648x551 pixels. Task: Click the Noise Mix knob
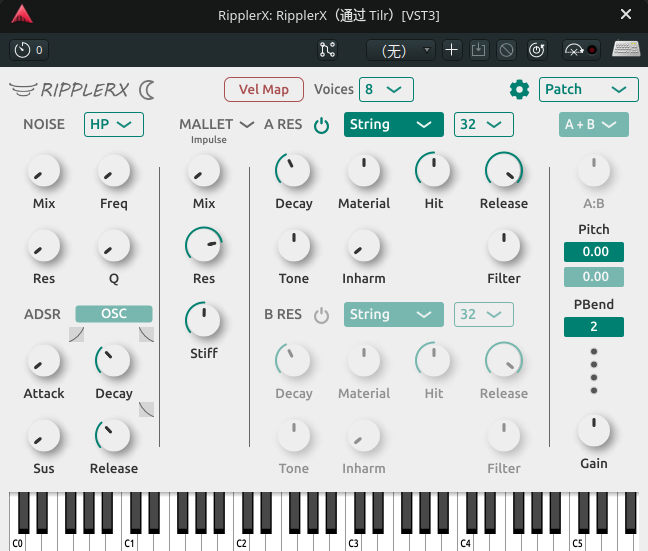(x=44, y=171)
